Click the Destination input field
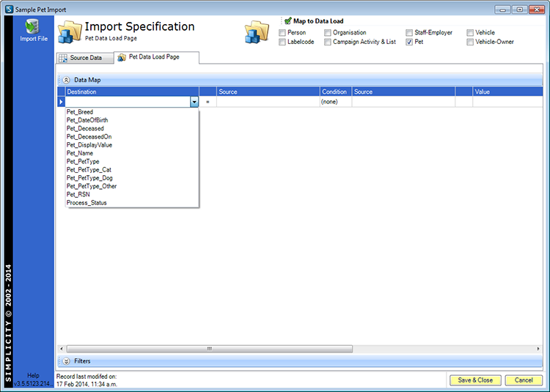 (x=128, y=102)
